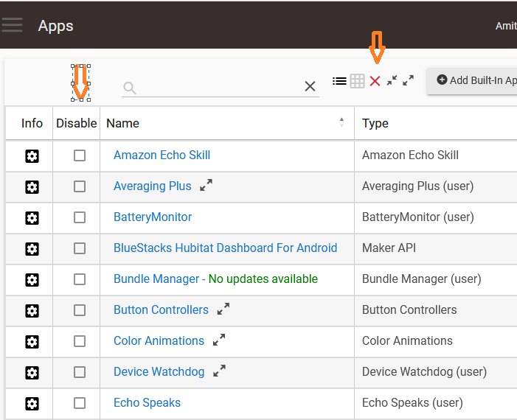
Task: Expand child apps of Device Watchdog
Action: [x=219, y=371]
